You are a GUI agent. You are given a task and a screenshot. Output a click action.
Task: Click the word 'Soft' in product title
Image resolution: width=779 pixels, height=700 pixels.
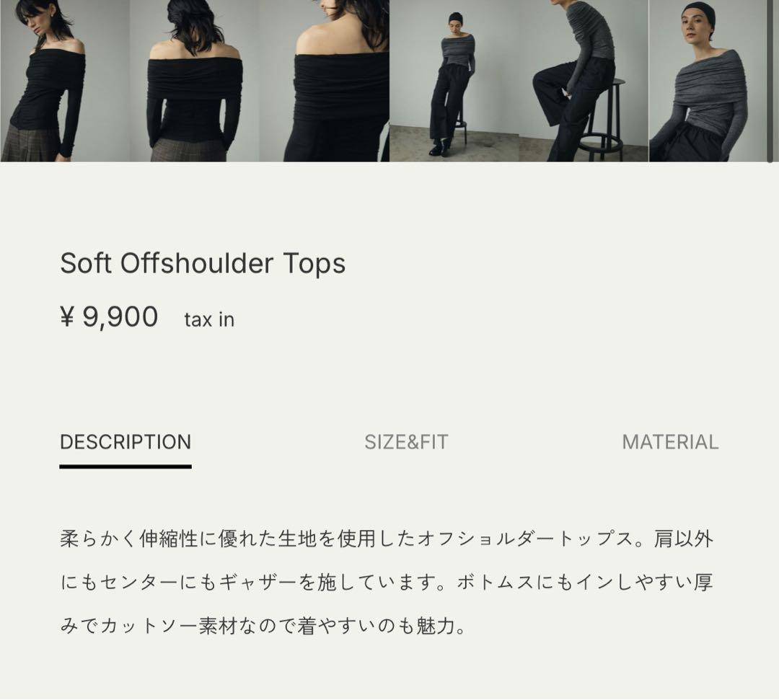(x=85, y=263)
